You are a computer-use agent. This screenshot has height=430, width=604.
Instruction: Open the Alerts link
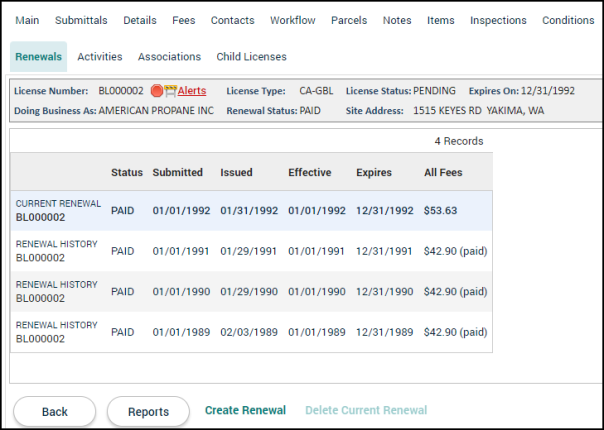(192, 91)
